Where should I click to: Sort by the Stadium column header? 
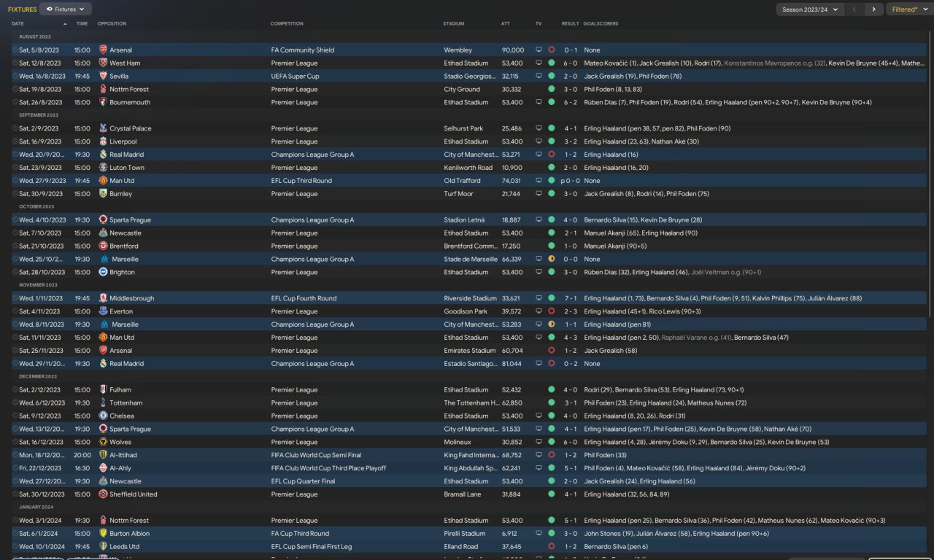pyautogui.click(x=453, y=23)
